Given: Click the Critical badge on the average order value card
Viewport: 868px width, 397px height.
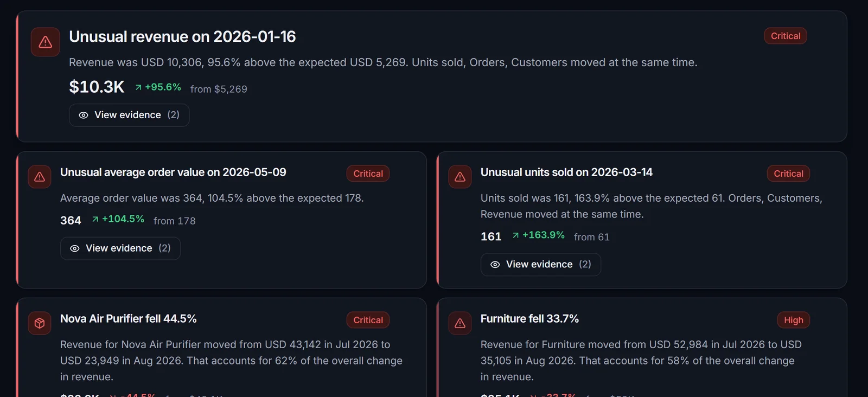Looking at the screenshot, I should pos(368,174).
